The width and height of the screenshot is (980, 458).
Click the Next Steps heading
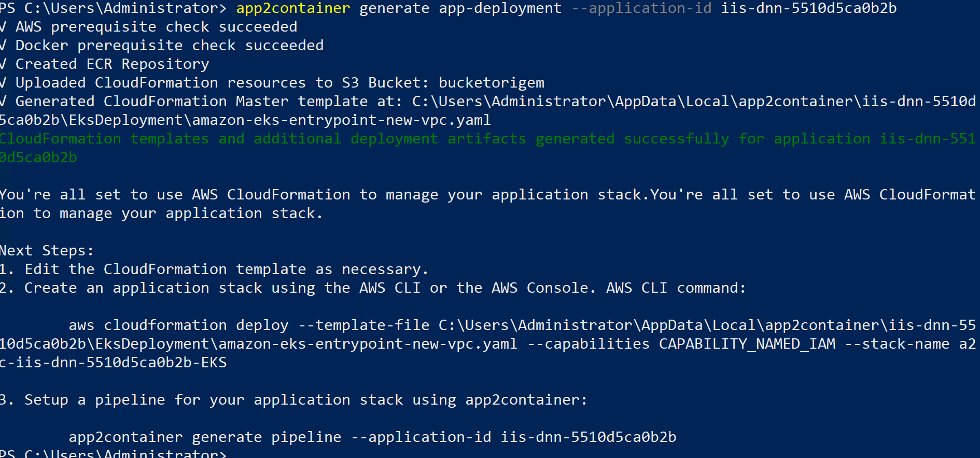click(x=47, y=251)
